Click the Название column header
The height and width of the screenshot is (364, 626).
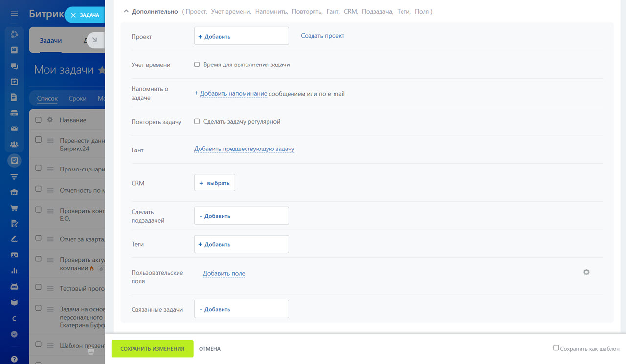(x=73, y=120)
